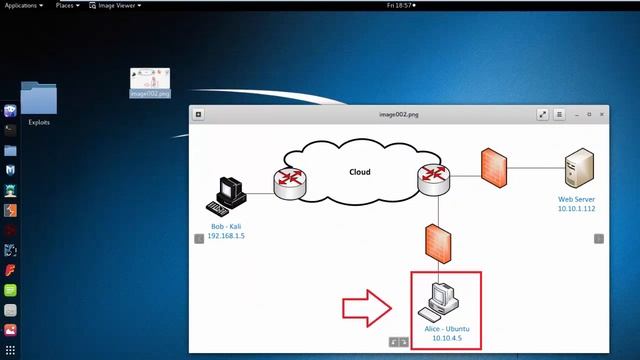Launch the BeEF dock icon

[x=10, y=250]
